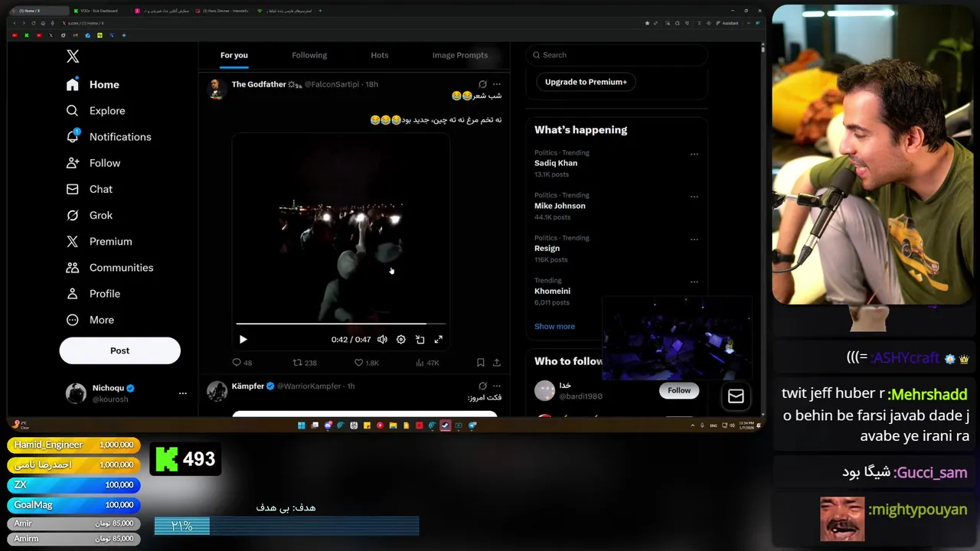
Task: Toggle video mute speaker icon
Action: pos(382,340)
